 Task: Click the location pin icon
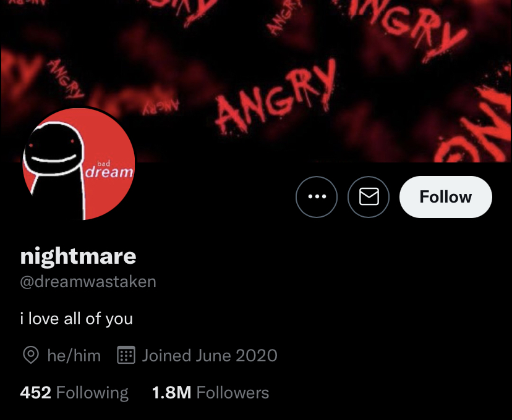coord(31,355)
